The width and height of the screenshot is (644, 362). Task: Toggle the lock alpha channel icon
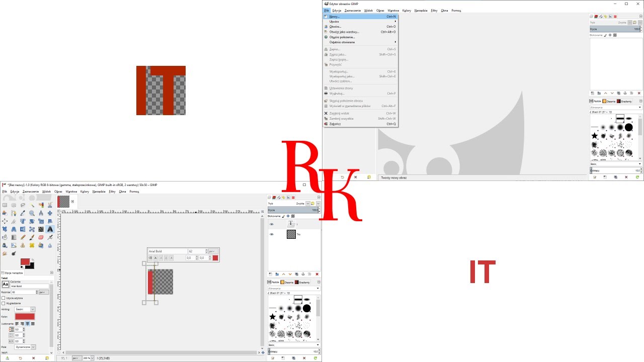coord(293,216)
